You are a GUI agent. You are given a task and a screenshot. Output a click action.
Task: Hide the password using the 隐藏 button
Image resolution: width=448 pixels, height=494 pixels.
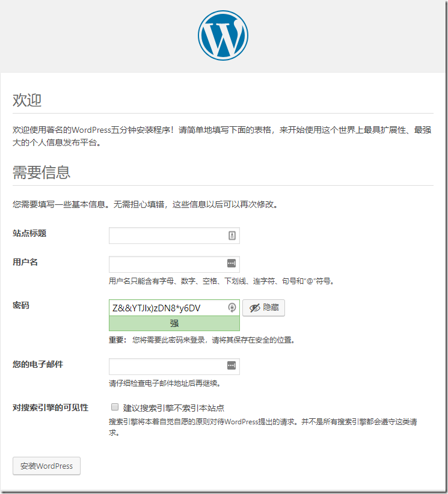coord(263,308)
